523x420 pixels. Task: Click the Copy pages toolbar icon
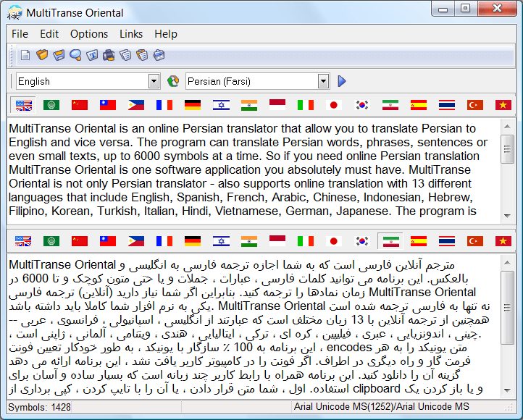(125, 55)
